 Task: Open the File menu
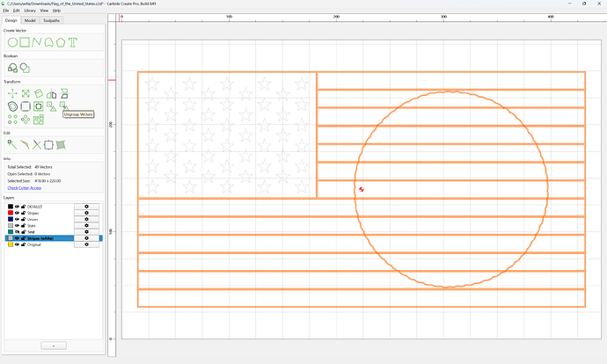click(6, 11)
